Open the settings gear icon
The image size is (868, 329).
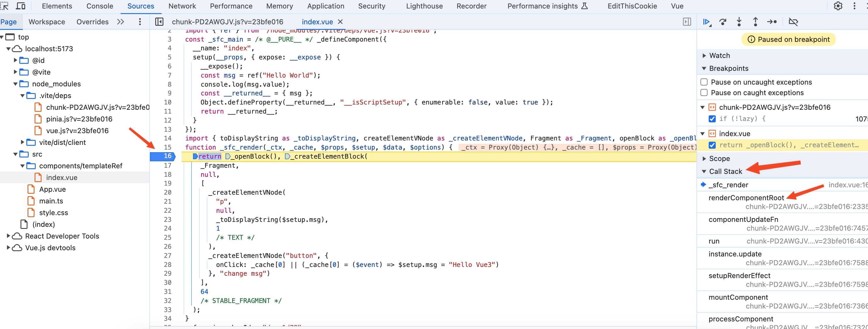click(x=839, y=6)
